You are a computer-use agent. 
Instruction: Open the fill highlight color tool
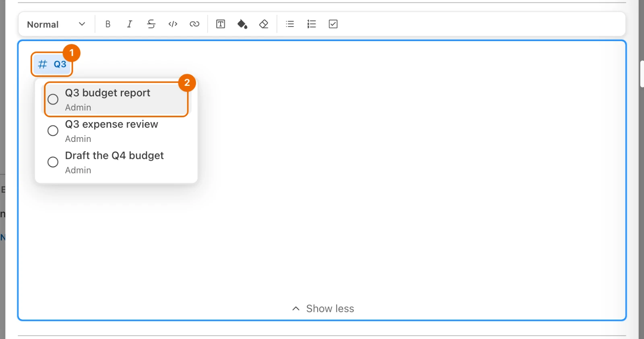click(242, 24)
